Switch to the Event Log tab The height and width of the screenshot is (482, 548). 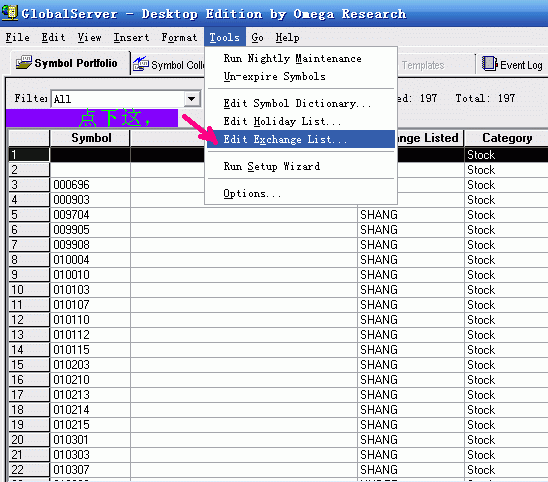tap(512, 65)
